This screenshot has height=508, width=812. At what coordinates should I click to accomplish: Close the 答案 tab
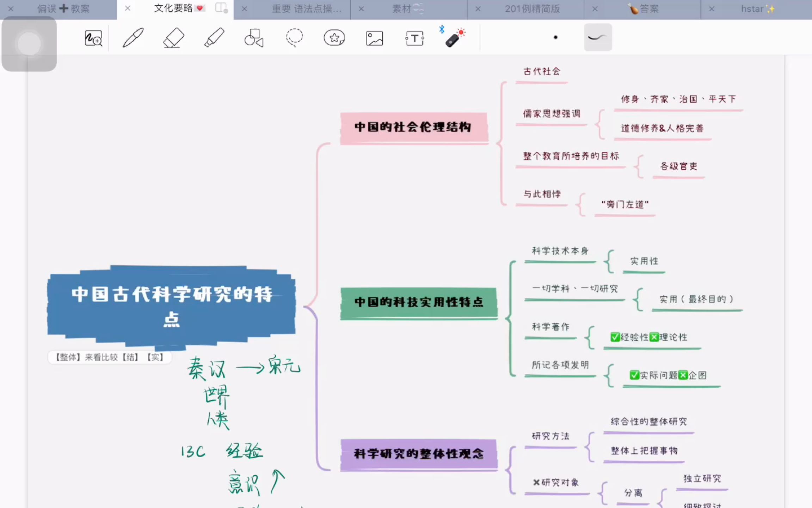pos(595,9)
